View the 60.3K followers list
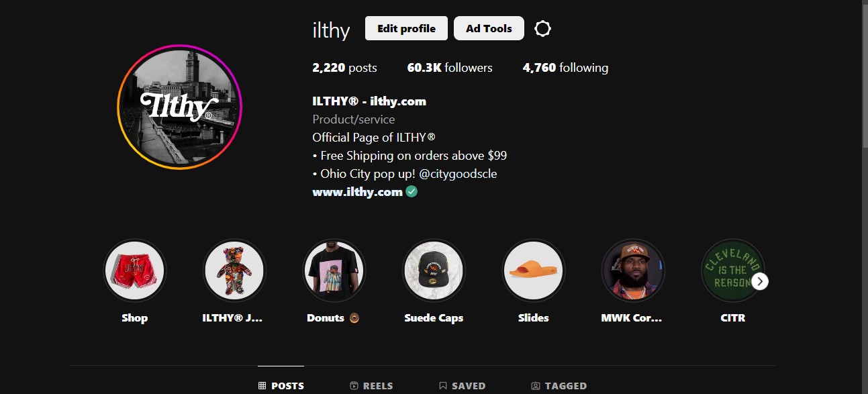This screenshot has height=394, width=868. click(450, 68)
